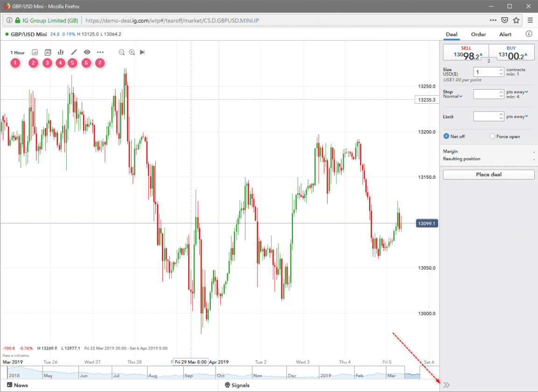
Task: Select the pencil drawing tool
Action: (x=73, y=52)
